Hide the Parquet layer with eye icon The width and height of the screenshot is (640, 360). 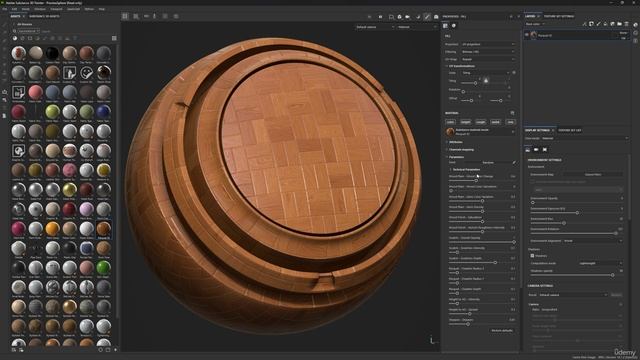point(527,35)
